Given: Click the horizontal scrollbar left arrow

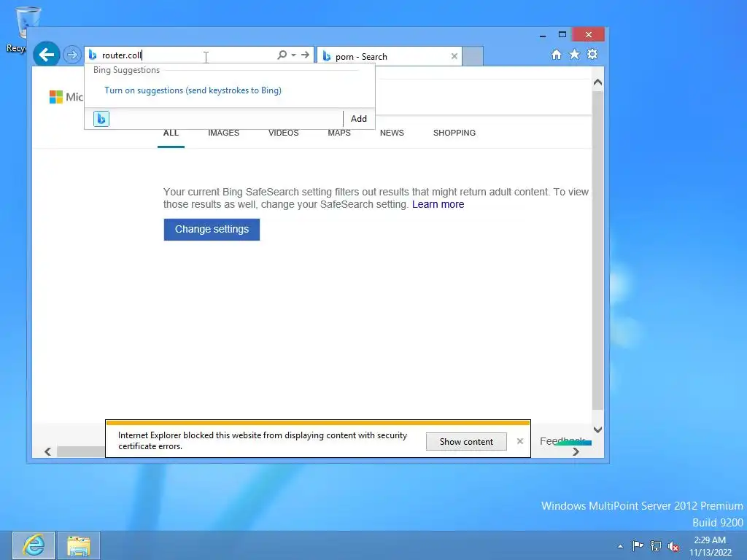Looking at the screenshot, I should (47, 451).
